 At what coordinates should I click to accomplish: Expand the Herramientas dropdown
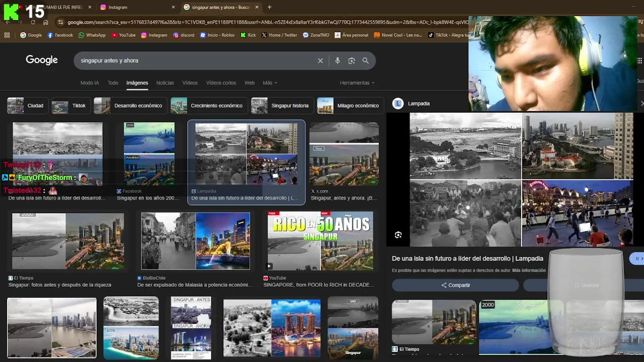357,83
